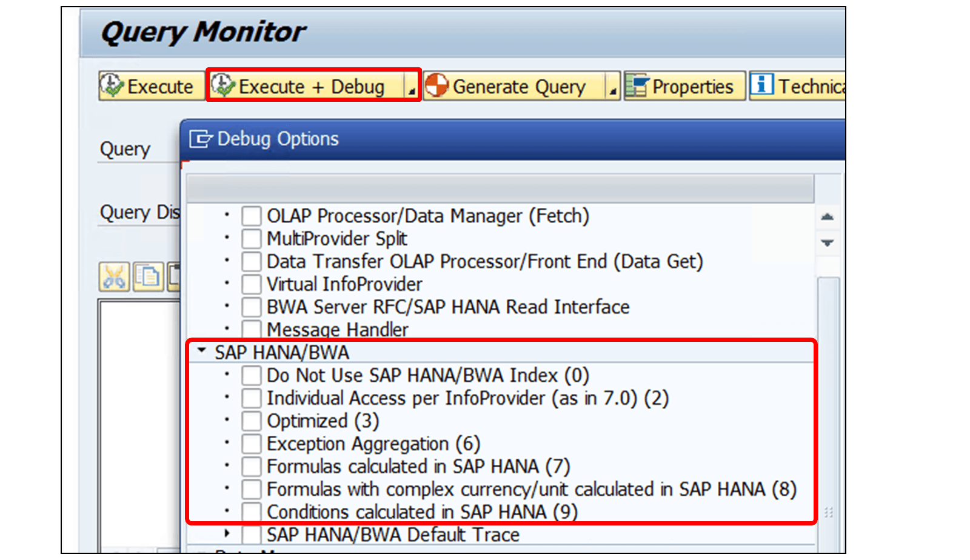Check the SAP HANA/BWA Default Trace box
The height and width of the screenshot is (560, 970).
click(251, 535)
